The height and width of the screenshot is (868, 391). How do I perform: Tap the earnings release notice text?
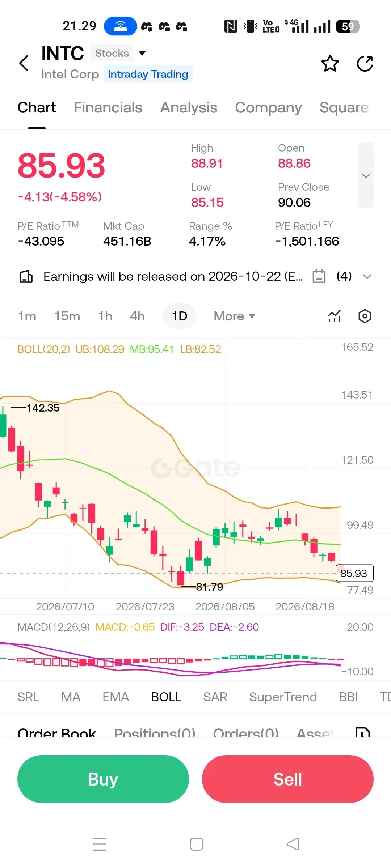coord(173,276)
